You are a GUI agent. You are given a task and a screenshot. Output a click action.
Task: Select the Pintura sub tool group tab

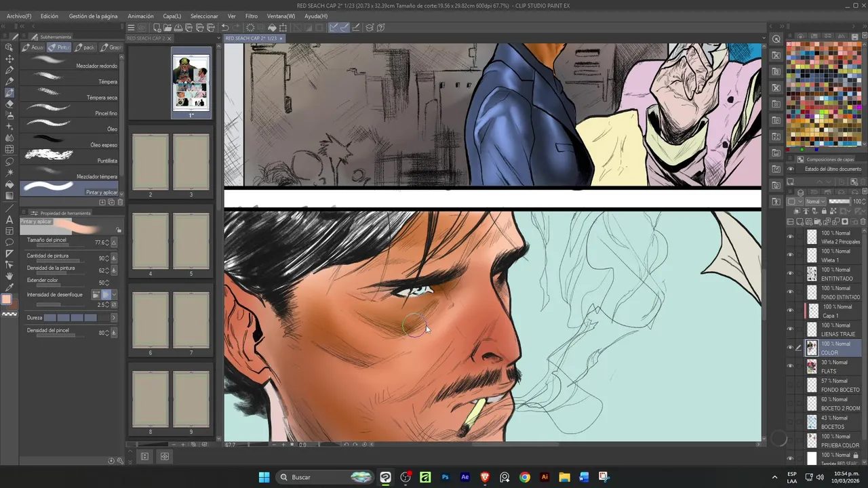pos(60,47)
